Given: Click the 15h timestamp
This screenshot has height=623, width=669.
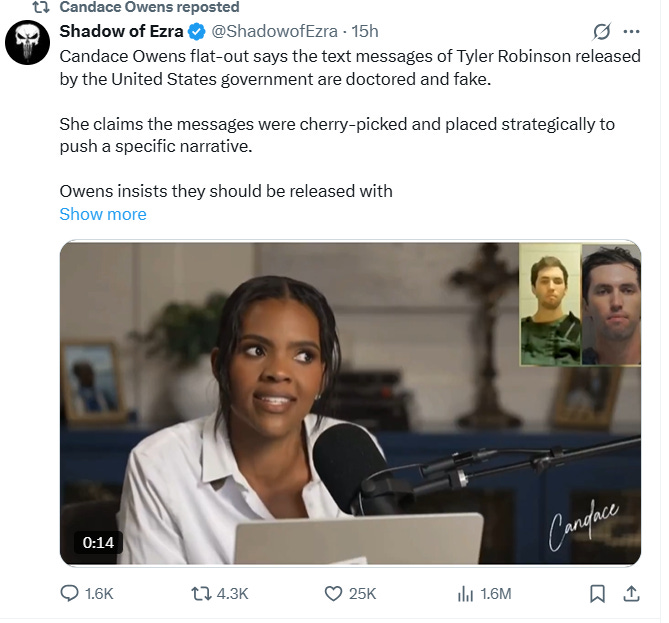Looking at the screenshot, I should (x=365, y=31).
